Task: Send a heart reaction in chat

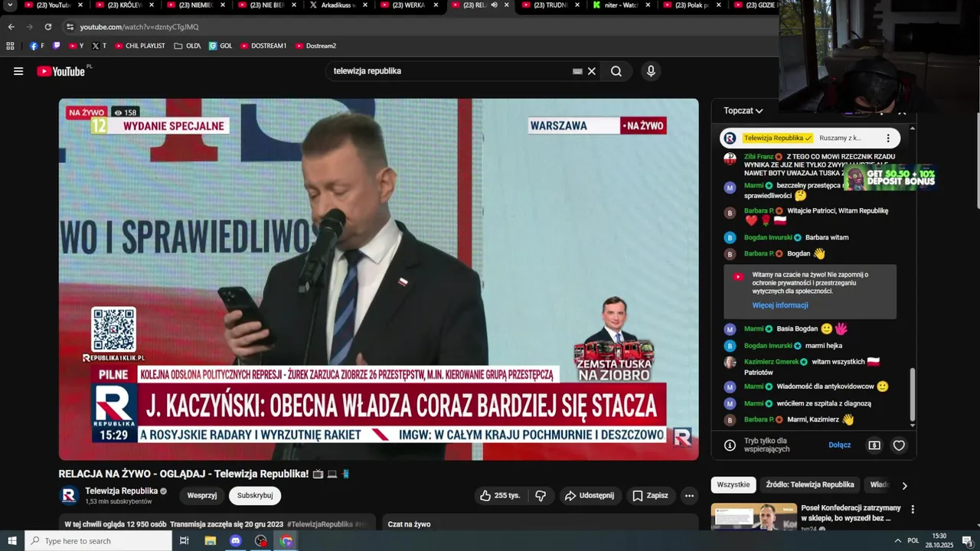Action: pos(899,445)
